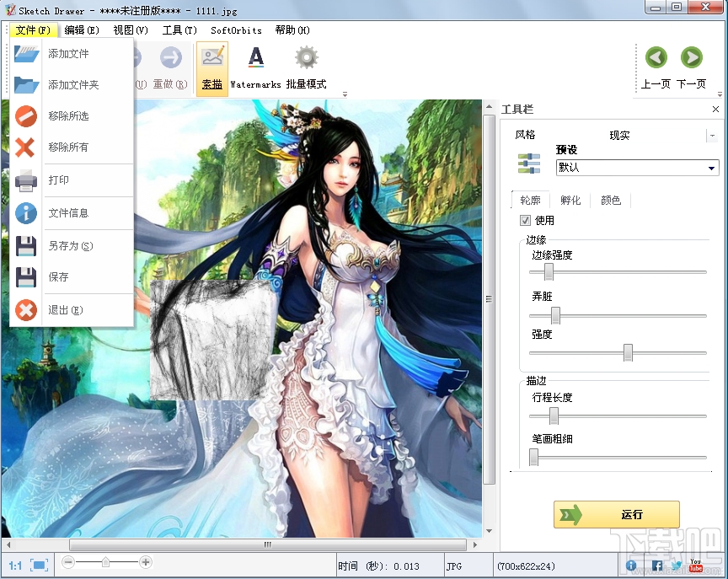Click the 强度 slider handle

629,353
